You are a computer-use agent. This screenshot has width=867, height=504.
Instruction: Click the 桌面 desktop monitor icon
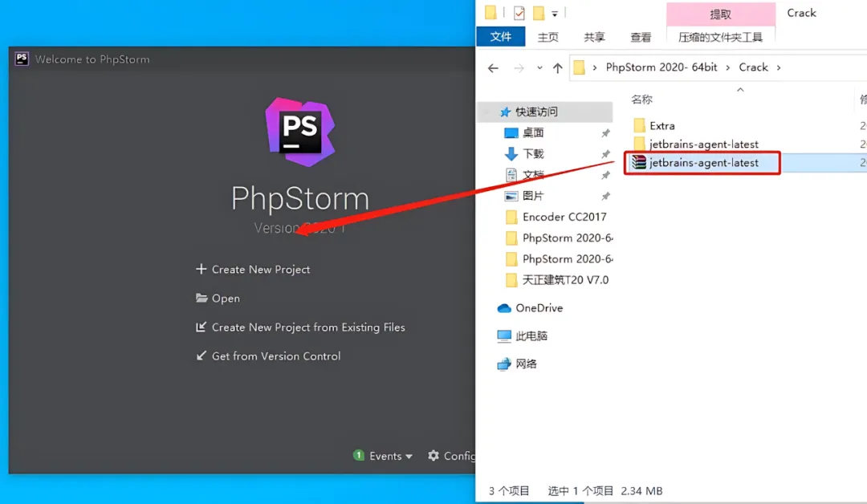tap(511, 133)
